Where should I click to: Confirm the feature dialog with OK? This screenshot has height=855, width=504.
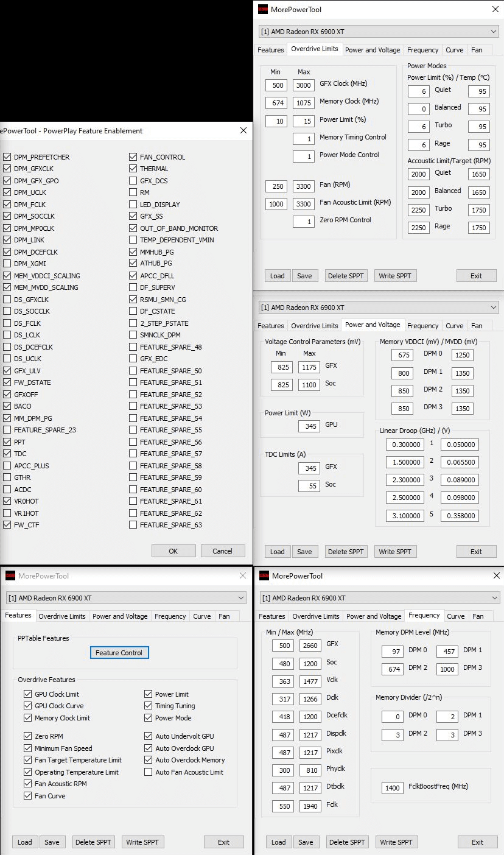tap(173, 551)
